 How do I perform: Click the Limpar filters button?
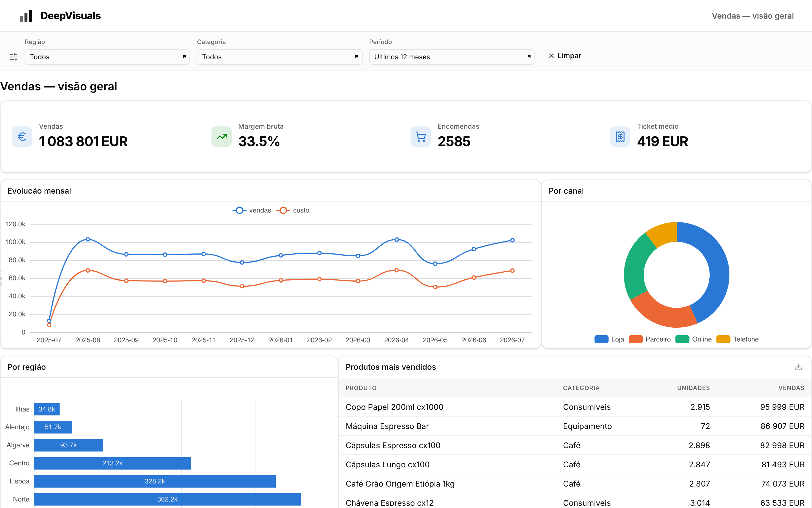click(565, 56)
